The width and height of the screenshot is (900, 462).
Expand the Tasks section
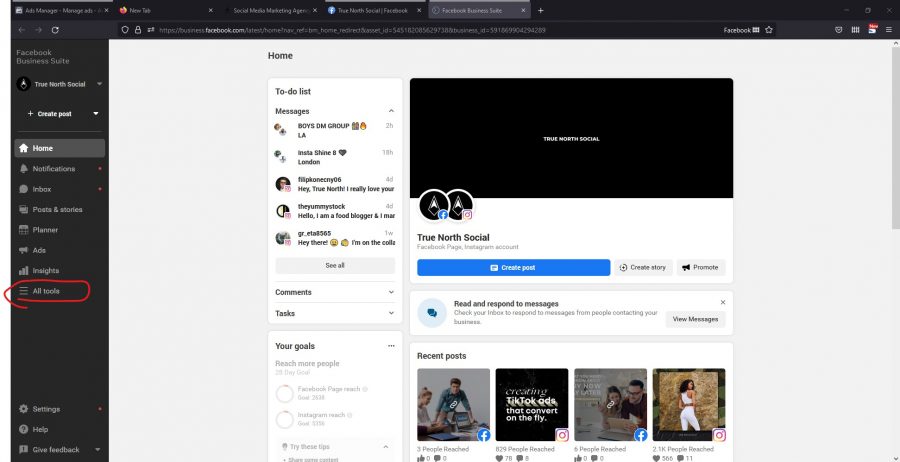334,313
